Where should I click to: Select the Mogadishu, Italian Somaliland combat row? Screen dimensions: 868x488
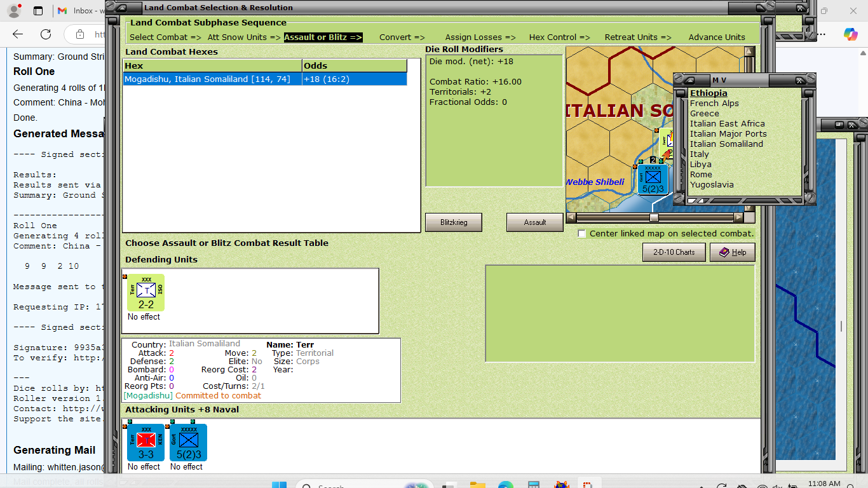[265, 79]
